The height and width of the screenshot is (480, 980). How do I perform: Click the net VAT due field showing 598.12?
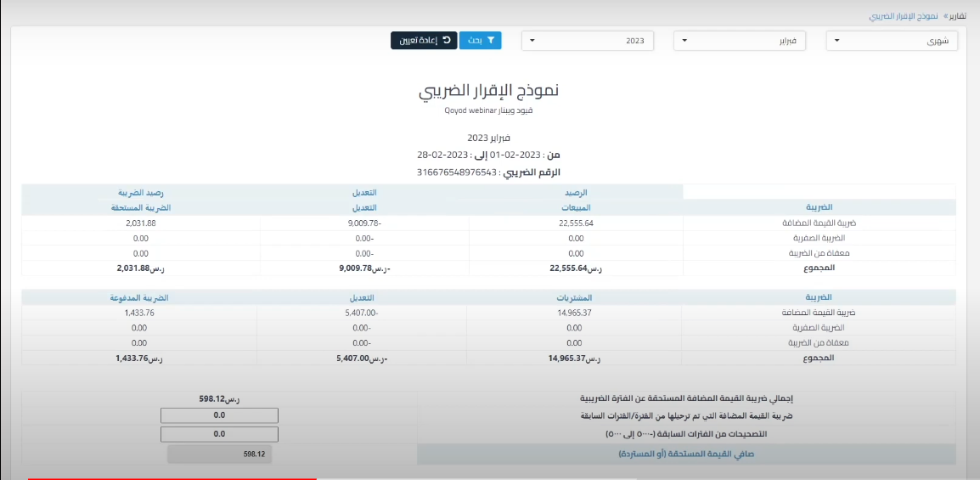219,455
